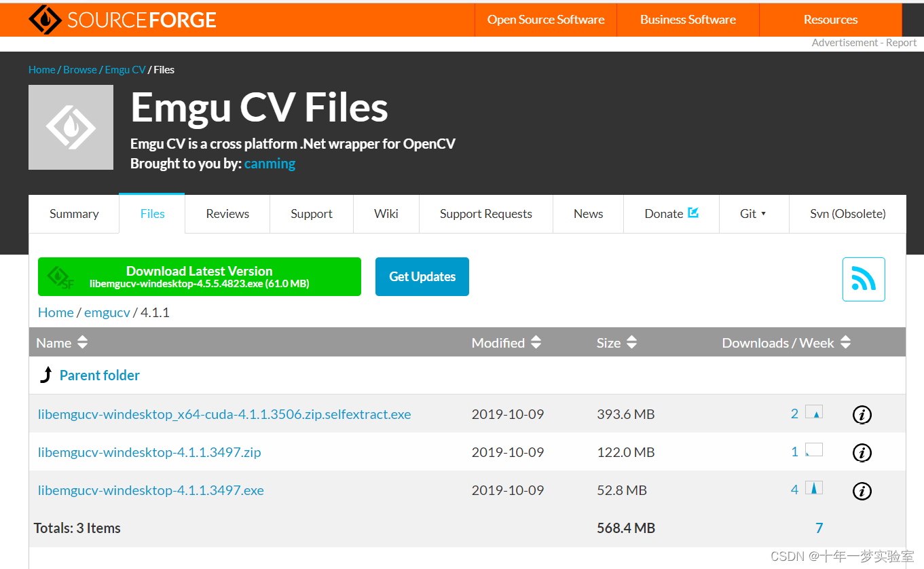The height and width of the screenshot is (569, 924).
Task: Sort files by Size using arrows
Action: (631, 343)
